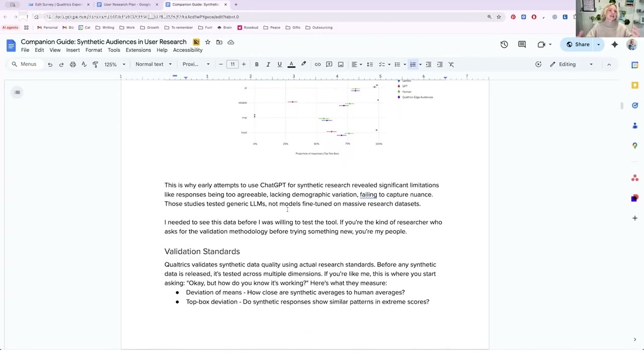Toggle bold formatting
This screenshot has width=644, height=362.
click(257, 64)
